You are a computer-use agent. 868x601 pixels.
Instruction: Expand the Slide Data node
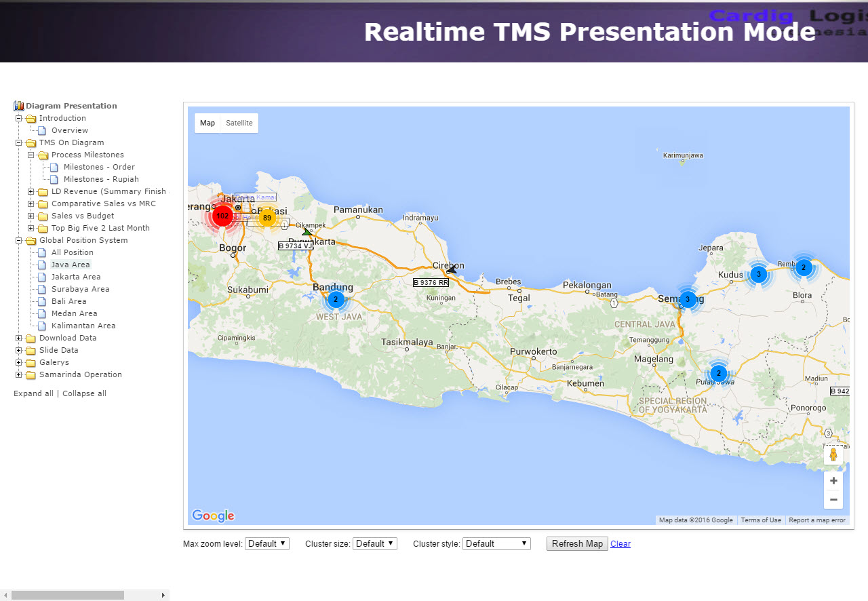click(18, 351)
